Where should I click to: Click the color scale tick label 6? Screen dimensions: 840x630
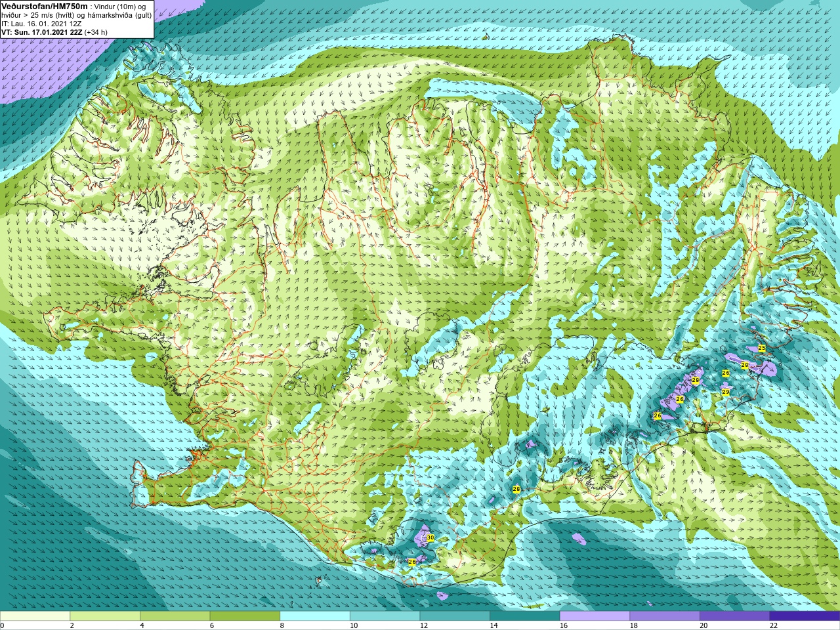[x=212, y=625]
